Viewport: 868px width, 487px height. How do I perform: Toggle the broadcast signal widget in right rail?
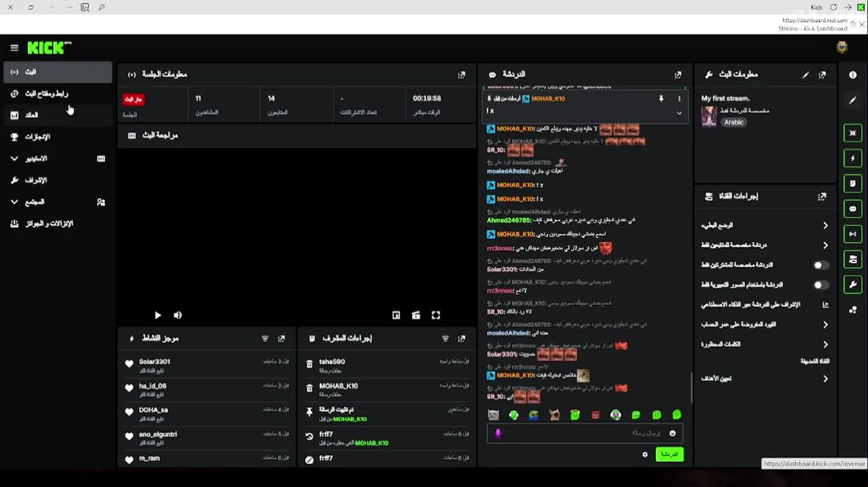click(x=852, y=234)
